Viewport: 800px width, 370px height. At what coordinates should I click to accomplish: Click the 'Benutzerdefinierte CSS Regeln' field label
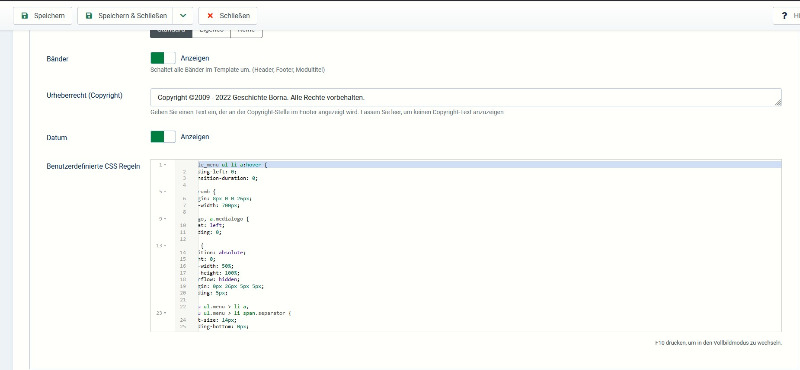coord(93,166)
